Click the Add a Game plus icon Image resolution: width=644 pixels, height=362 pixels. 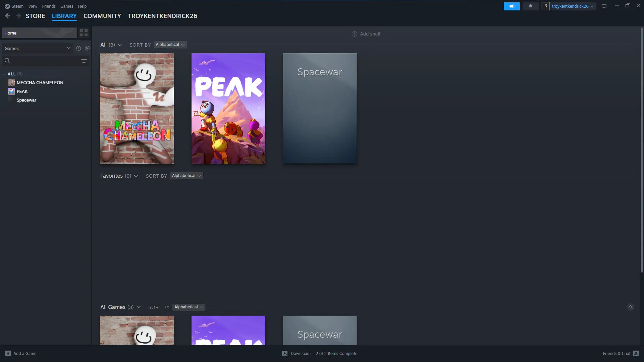(x=8, y=353)
